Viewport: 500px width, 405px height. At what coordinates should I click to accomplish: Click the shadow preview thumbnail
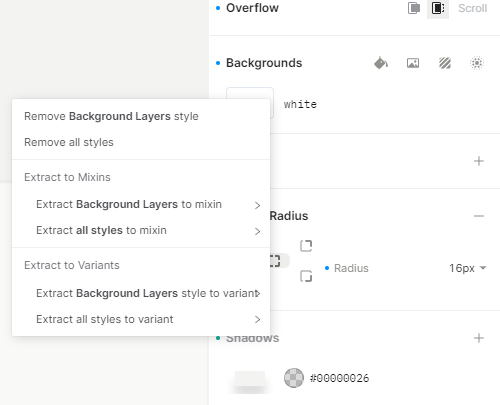click(250, 381)
